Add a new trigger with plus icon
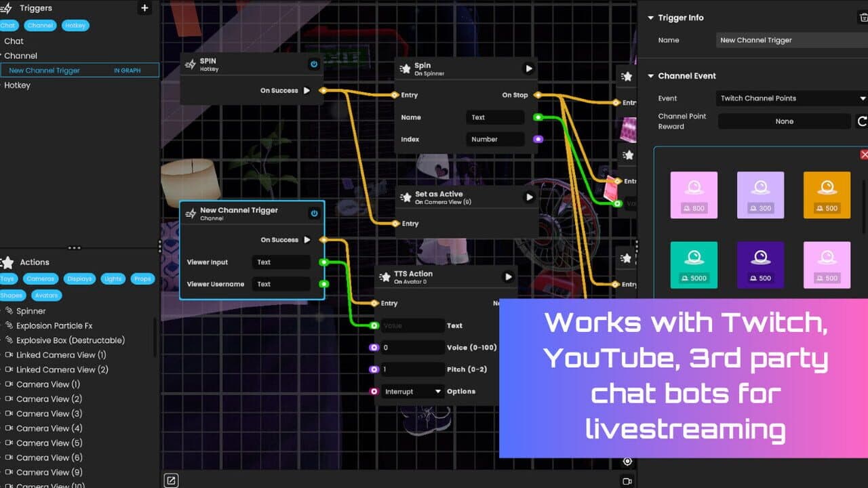868x488 pixels. [144, 8]
